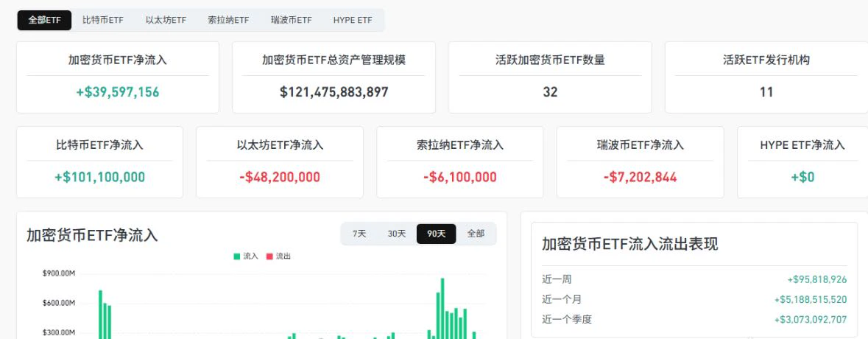868x339 pixels.
Task: Click the active issuers count 11
Action: pyautogui.click(x=766, y=92)
